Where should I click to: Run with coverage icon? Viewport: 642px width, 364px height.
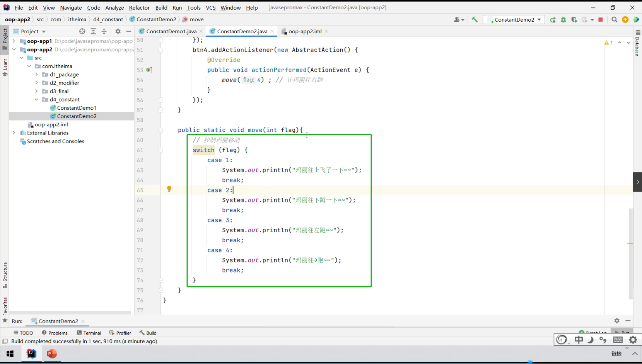pyautogui.click(x=574, y=20)
